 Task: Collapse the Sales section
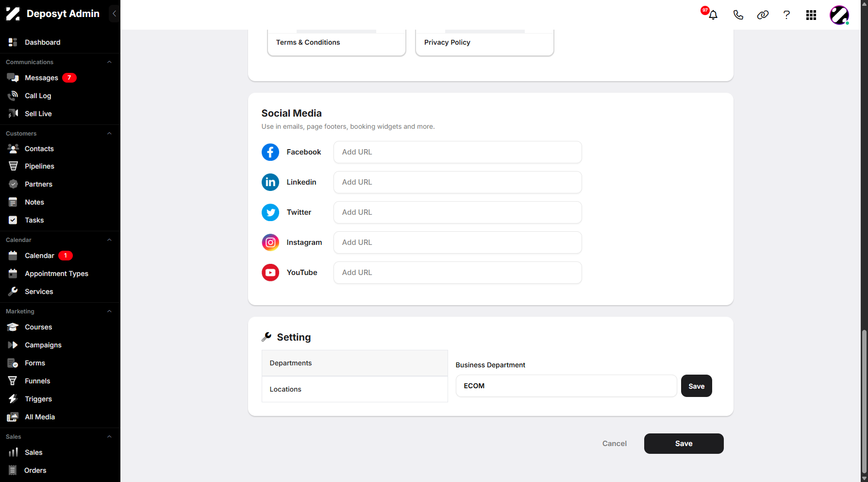pos(109,437)
